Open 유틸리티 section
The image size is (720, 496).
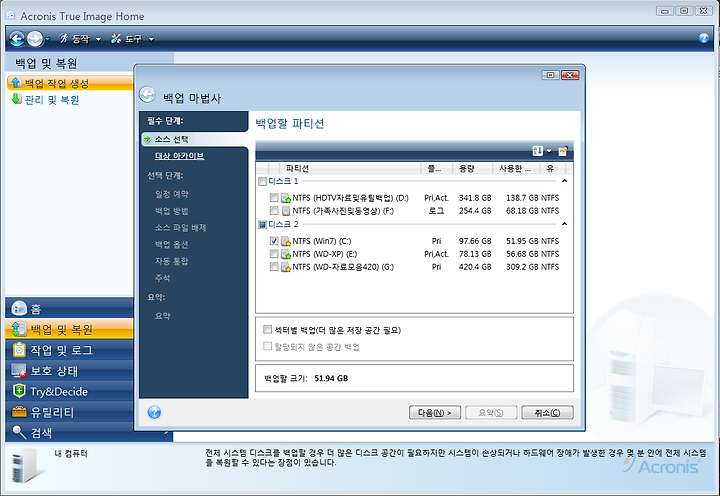coord(69,412)
